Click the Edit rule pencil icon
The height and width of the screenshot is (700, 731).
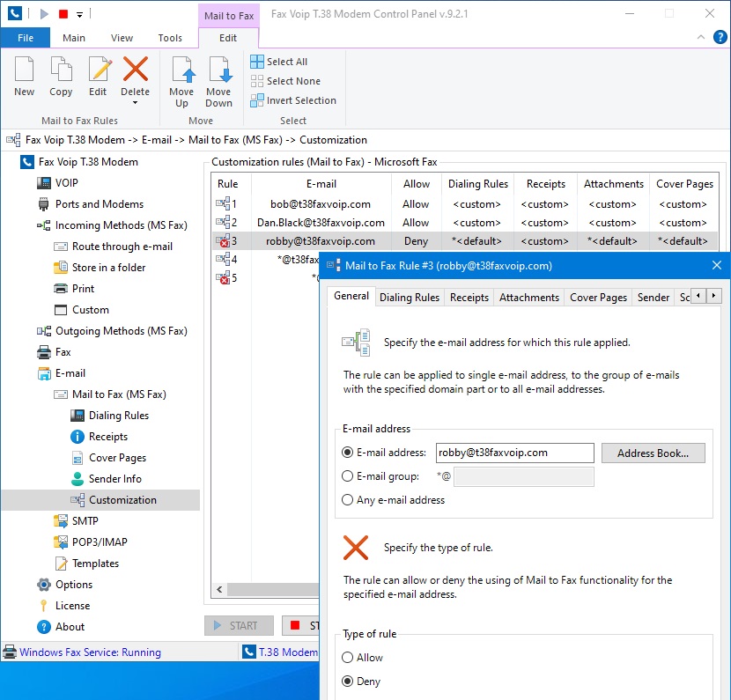(99, 69)
